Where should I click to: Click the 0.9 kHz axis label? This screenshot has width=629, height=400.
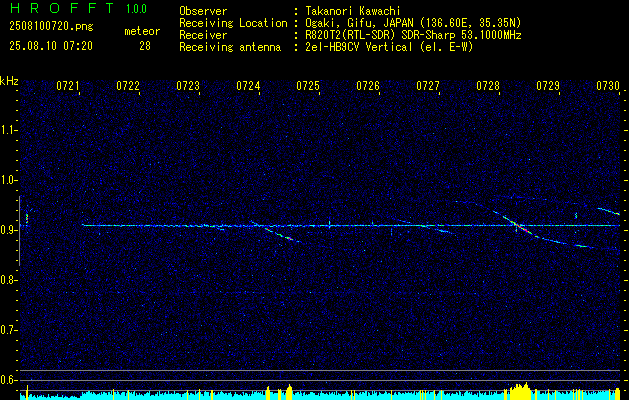(8, 230)
